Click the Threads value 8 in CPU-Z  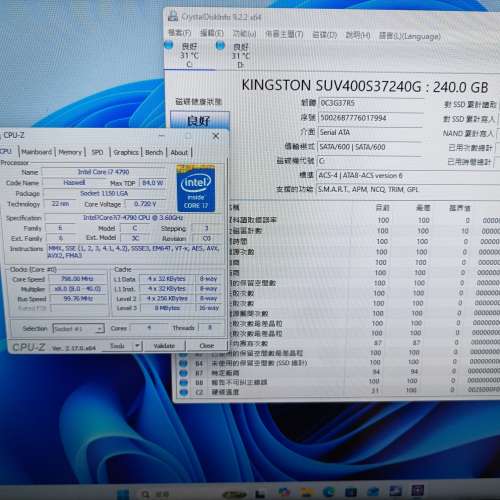[x=210, y=328]
